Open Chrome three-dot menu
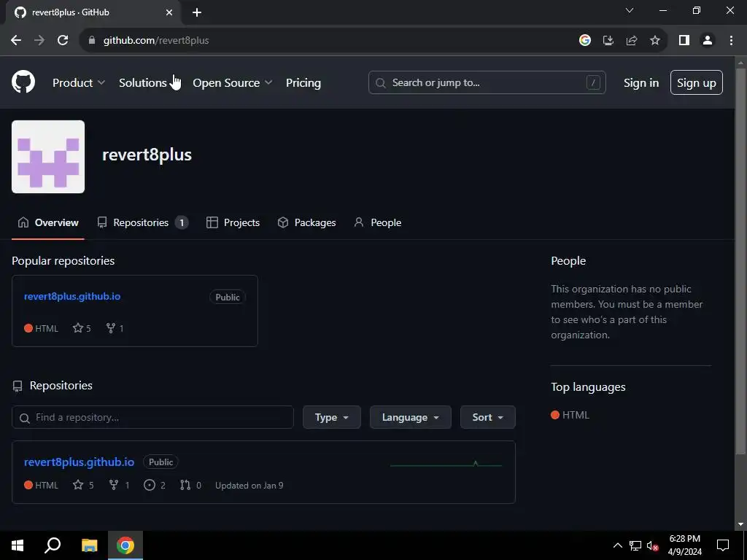This screenshot has height=560, width=747. tap(731, 41)
